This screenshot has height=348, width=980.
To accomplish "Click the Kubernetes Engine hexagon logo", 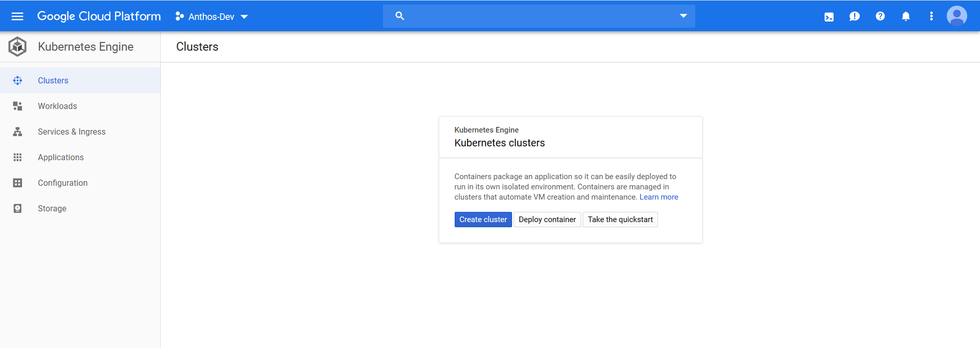I will coord(17,47).
